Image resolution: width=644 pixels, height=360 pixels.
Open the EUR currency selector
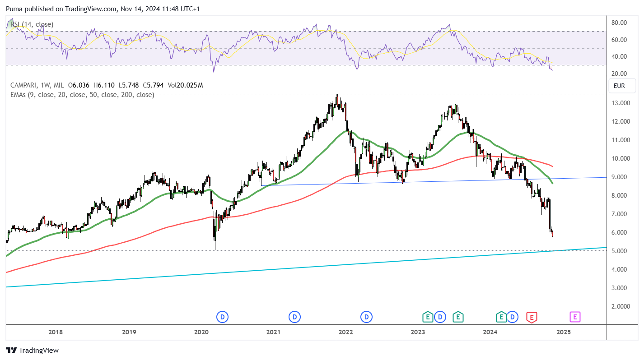click(619, 86)
